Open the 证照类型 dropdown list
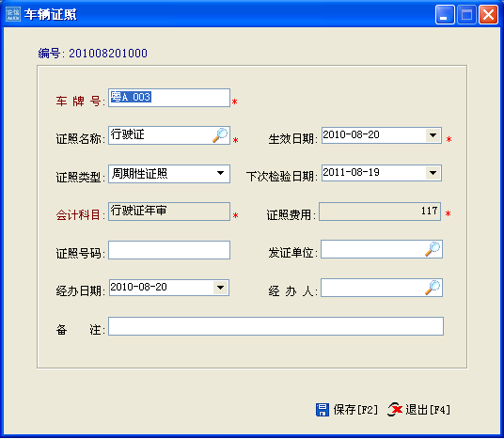 pyautogui.click(x=220, y=174)
